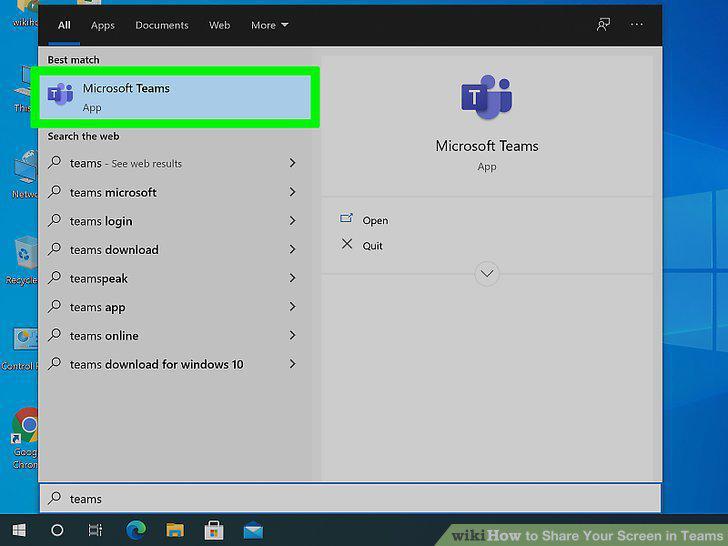The height and width of the screenshot is (546, 728).
Task: Search web for 'teams download for windows 10'
Action: [156, 364]
